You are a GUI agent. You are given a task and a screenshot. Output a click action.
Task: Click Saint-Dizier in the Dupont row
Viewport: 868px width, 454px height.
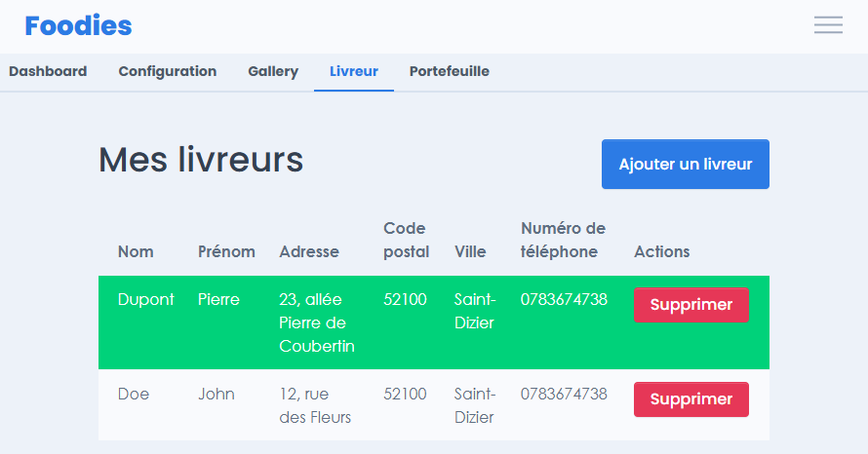tap(475, 311)
